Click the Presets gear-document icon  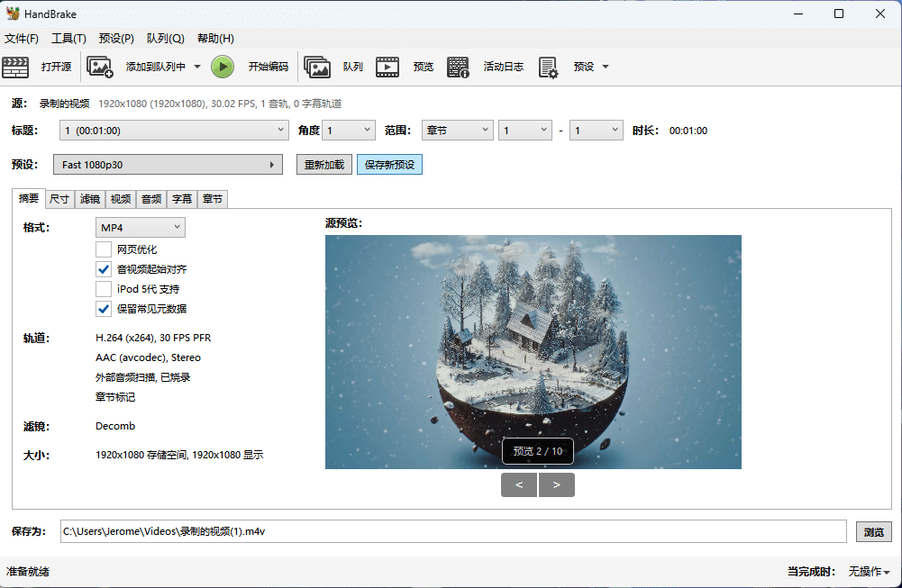(x=548, y=67)
